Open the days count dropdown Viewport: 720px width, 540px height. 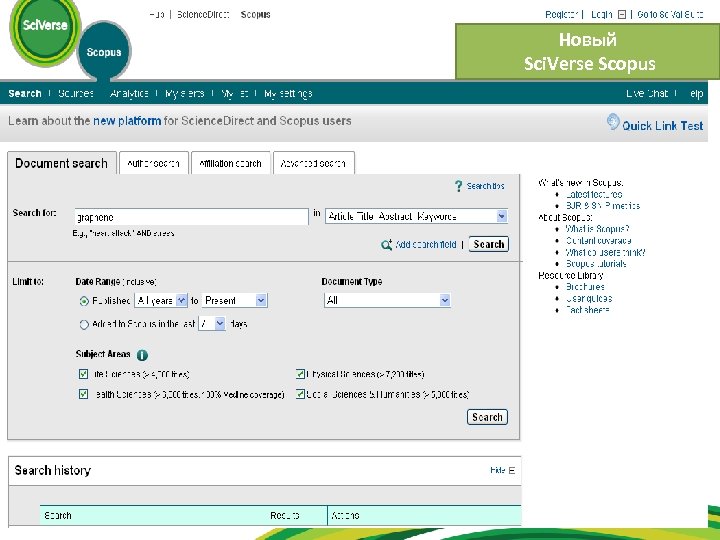tap(212, 324)
